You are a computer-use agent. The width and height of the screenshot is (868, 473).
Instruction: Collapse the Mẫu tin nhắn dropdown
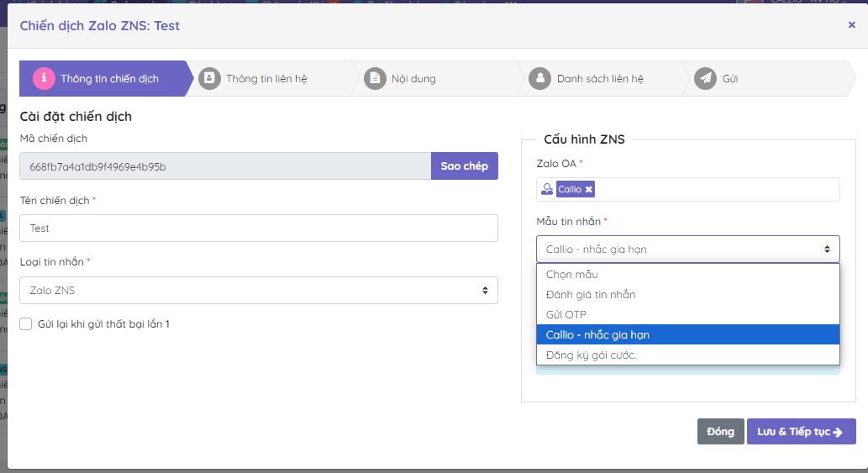[x=687, y=249]
